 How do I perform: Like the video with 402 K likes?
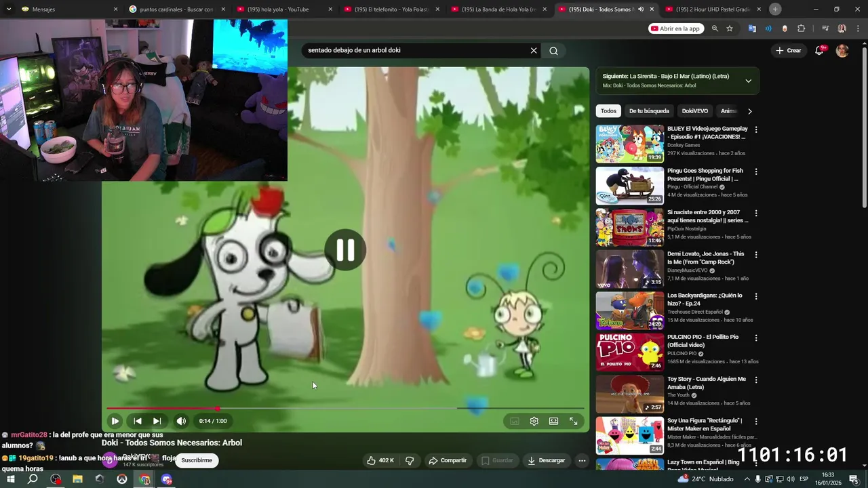pos(380,460)
